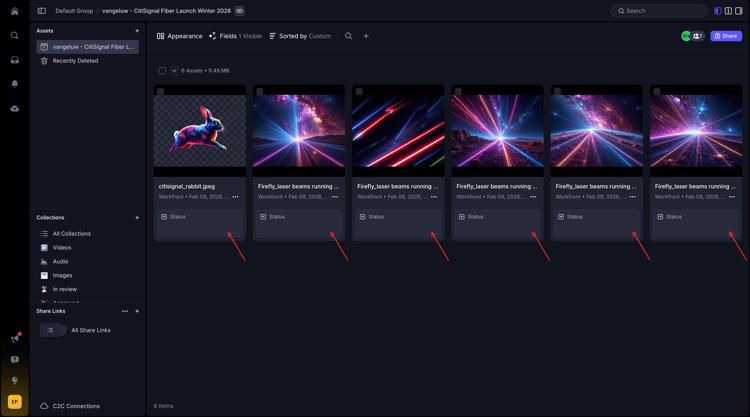The image size is (750, 417).
Task: Open Share Links more options ellipsis
Action: pos(125,311)
